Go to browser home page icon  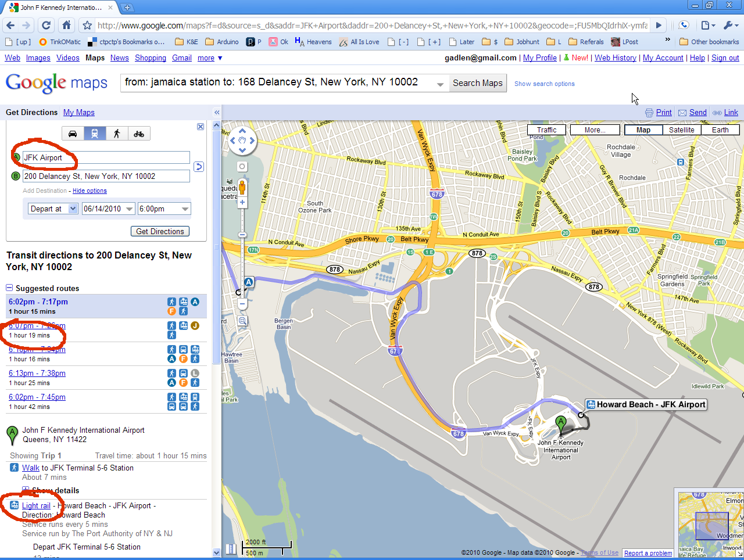click(x=66, y=25)
